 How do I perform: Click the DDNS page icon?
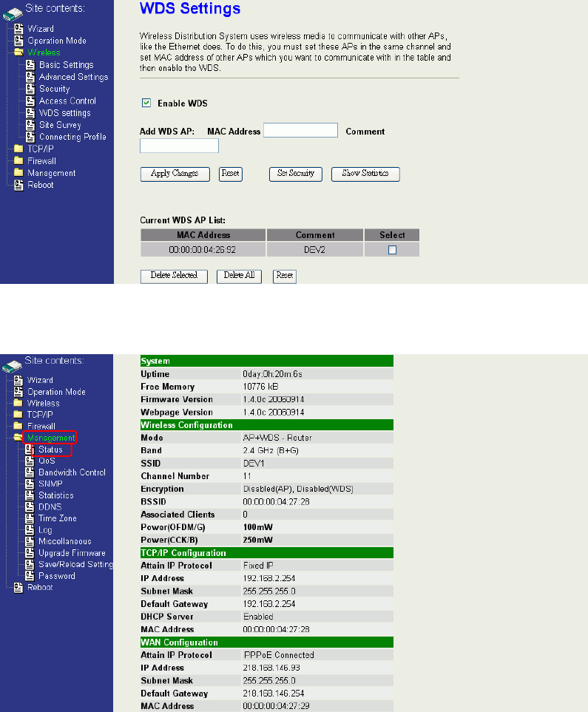(x=30, y=506)
